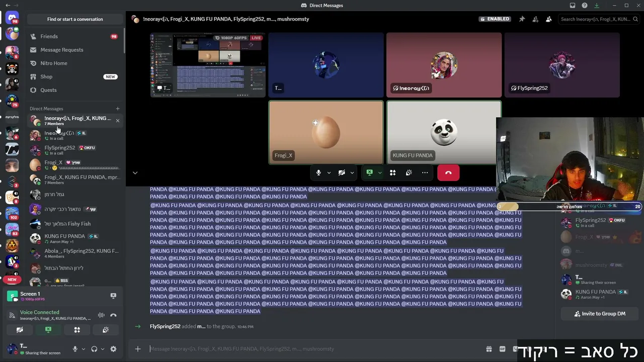
Task: Select the live screen share thumbnail
Action: click(x=208, y=65)
